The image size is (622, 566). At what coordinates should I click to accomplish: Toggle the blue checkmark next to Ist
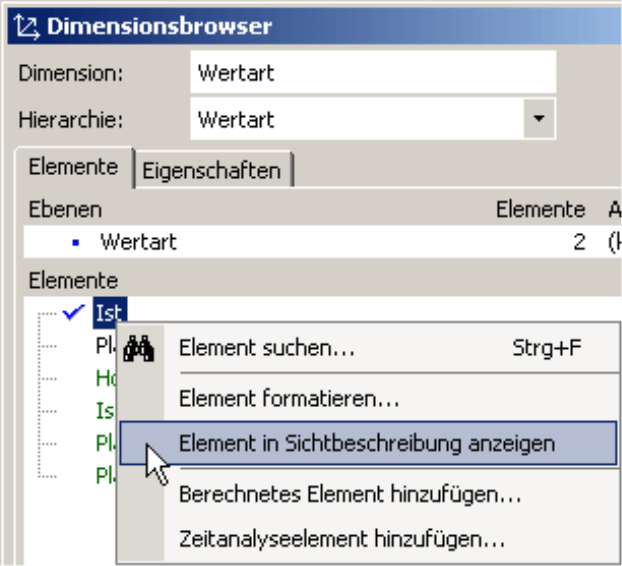coord(73,313)
